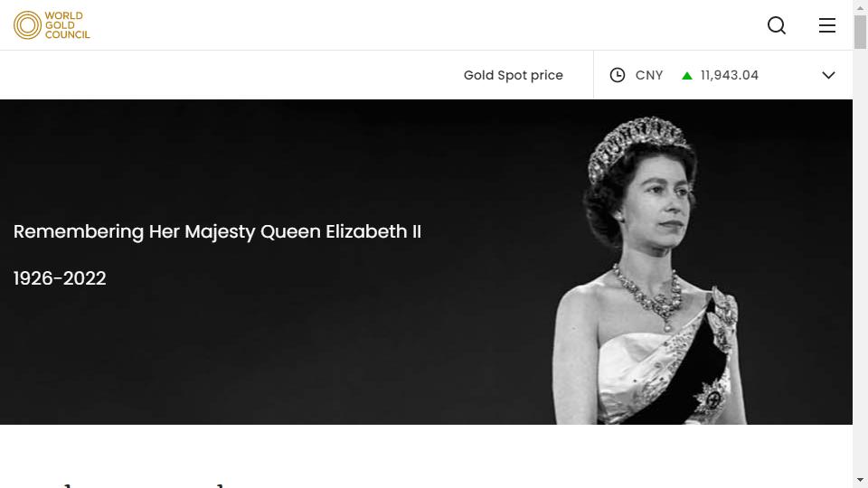Expand the gold price chevron dropdown
868x488 pixels.
click(828, 75)
